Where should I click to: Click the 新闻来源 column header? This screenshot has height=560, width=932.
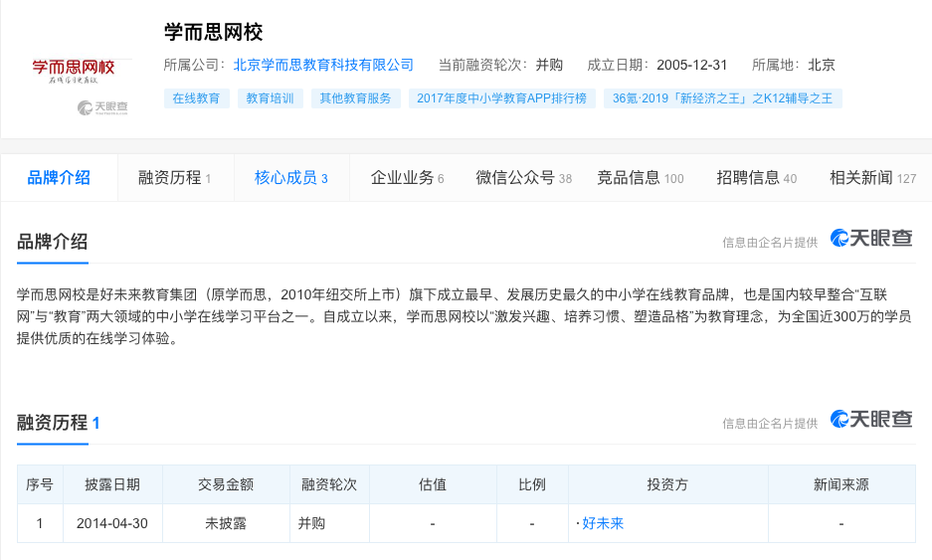pyautogui.click(x=841, y=484)
